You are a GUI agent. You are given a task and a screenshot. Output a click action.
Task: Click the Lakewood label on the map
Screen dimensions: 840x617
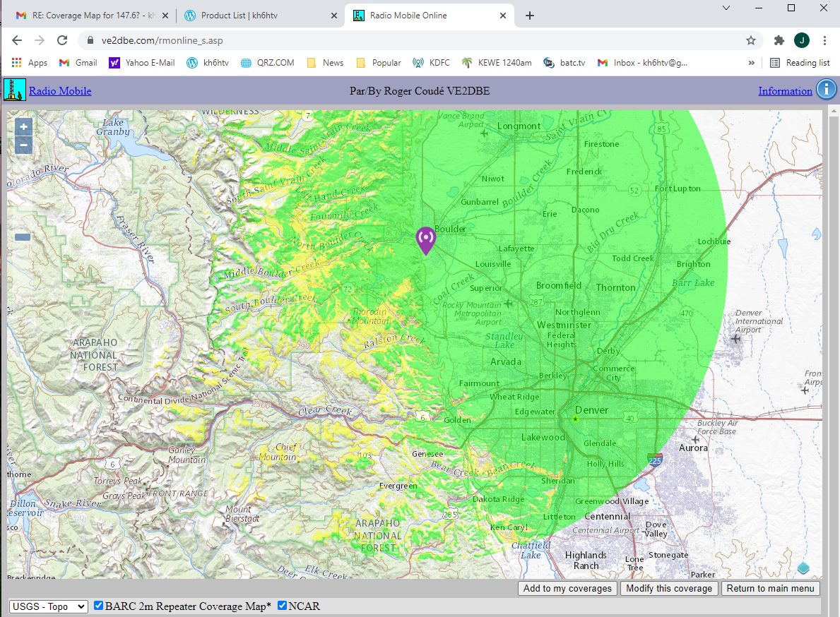tap(543, 437)
